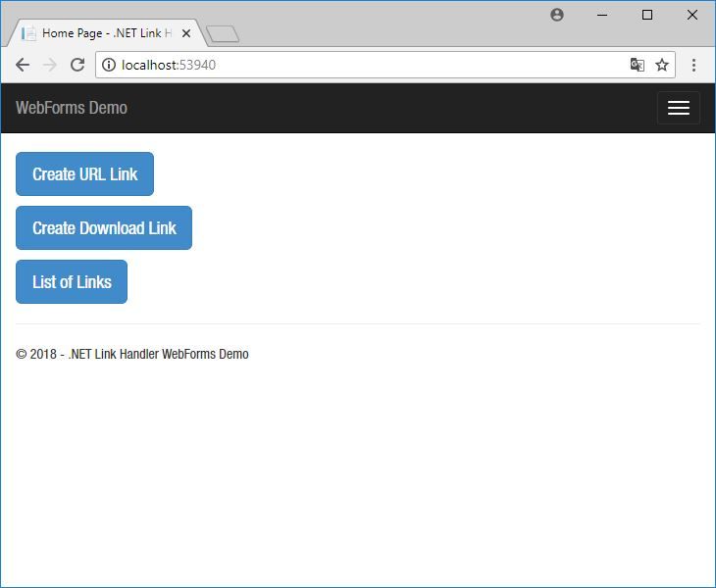Viewport: 716px width, 588px height.
Task: Click the Create URL Link button
Action: point(85,173)
